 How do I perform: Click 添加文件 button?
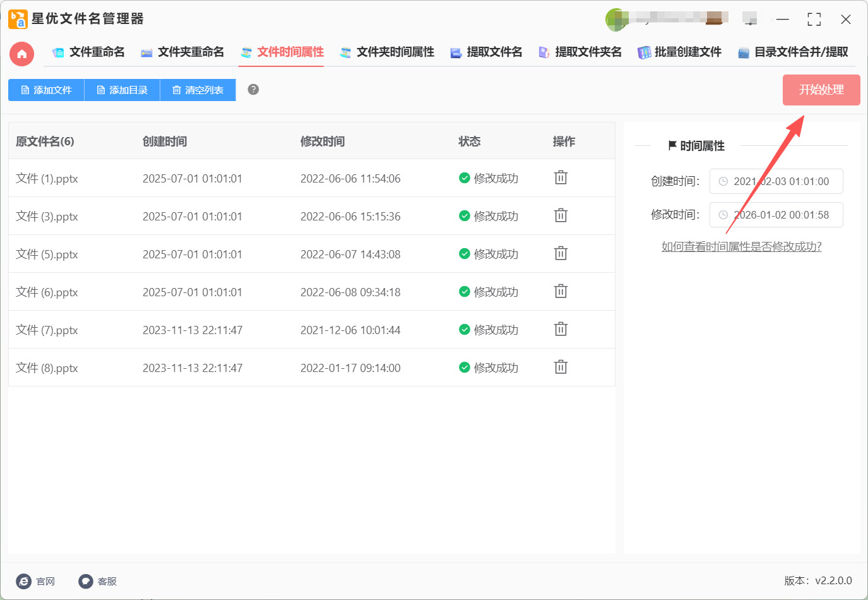point(46,90)
